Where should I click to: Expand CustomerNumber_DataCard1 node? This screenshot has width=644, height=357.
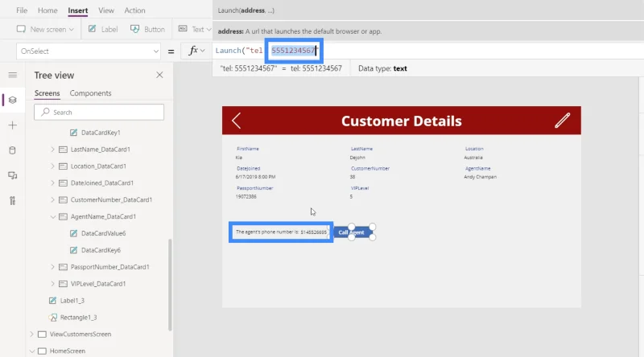tap(52, 200)
